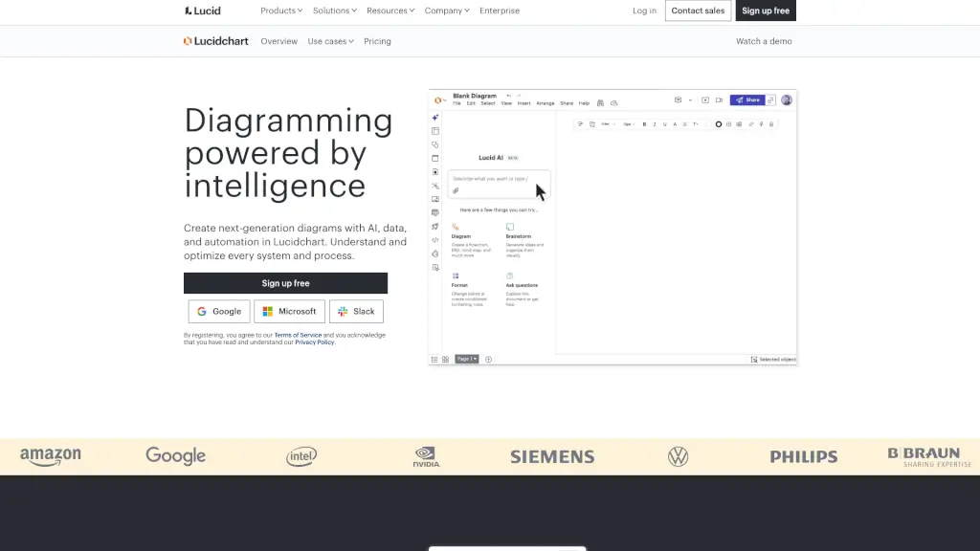
Task: Click the copy link icon beside Share
Action: point(770,99)
